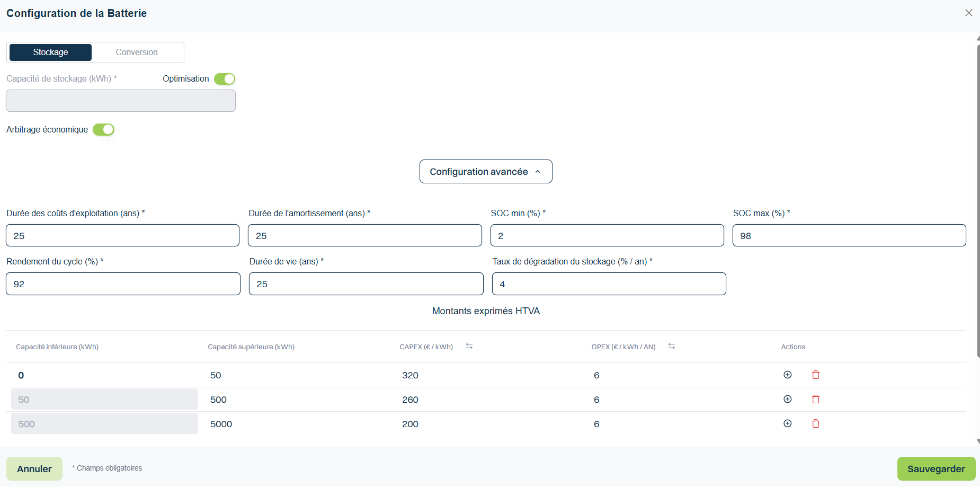Delete the 50–500 kWh capacity row

tap(816, 399)
